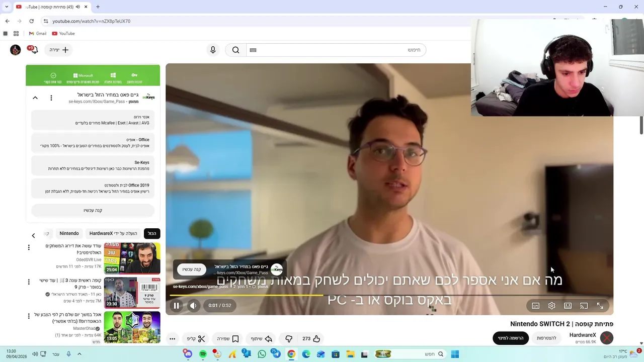Show hidden system tray icons
This screenshot has width=644, height=362.
coord(79,354)
